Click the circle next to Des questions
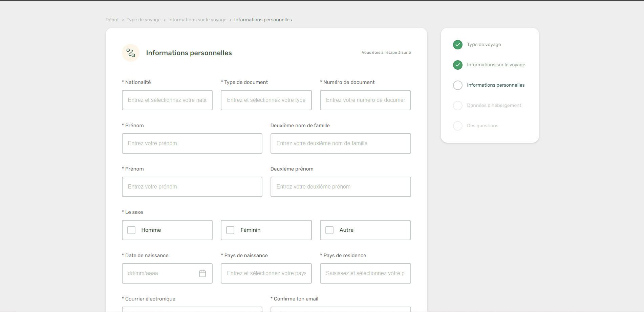644x312 pixels. point(457,126)
